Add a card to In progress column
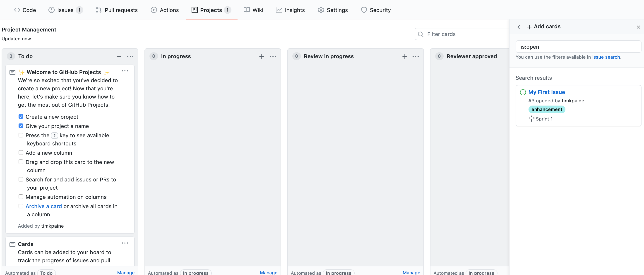The height and width of the screenshot is (275, 644). [x=262, y=56]
